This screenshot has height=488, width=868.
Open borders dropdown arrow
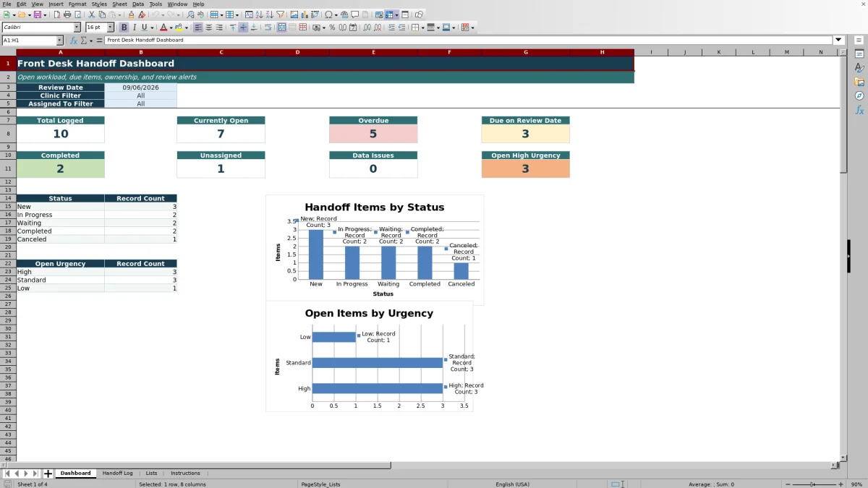[x=422, y=27]
